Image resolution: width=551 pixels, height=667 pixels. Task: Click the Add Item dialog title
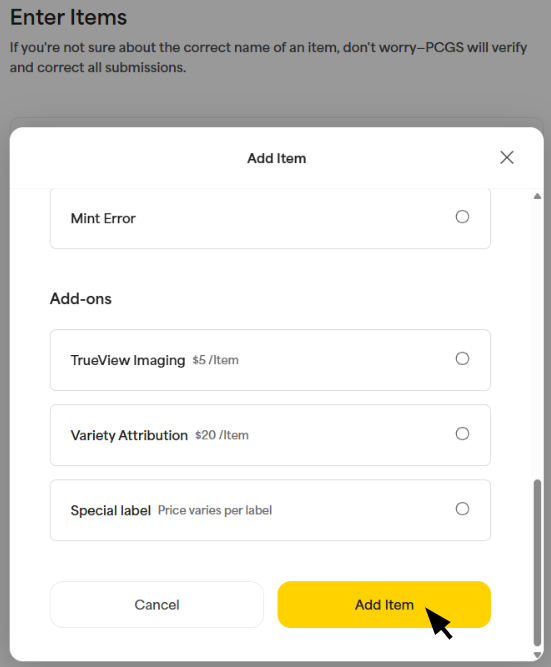point(277,158)
